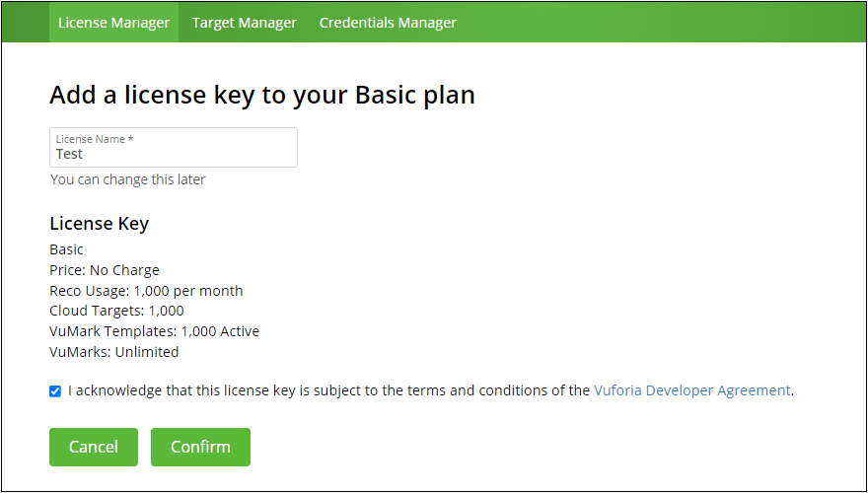Click the floating "License Name *" label
The width and height of the screenshot is (868, 493).
point(95,139)
